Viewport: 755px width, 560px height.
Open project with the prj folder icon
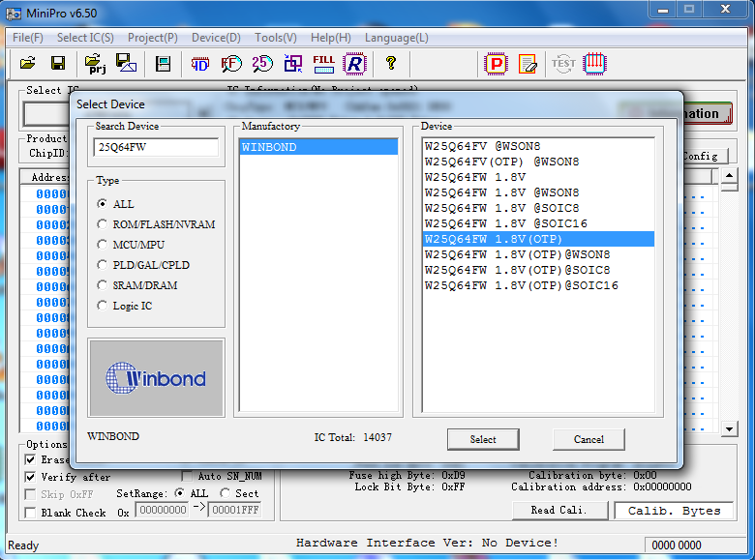point(95,64)
